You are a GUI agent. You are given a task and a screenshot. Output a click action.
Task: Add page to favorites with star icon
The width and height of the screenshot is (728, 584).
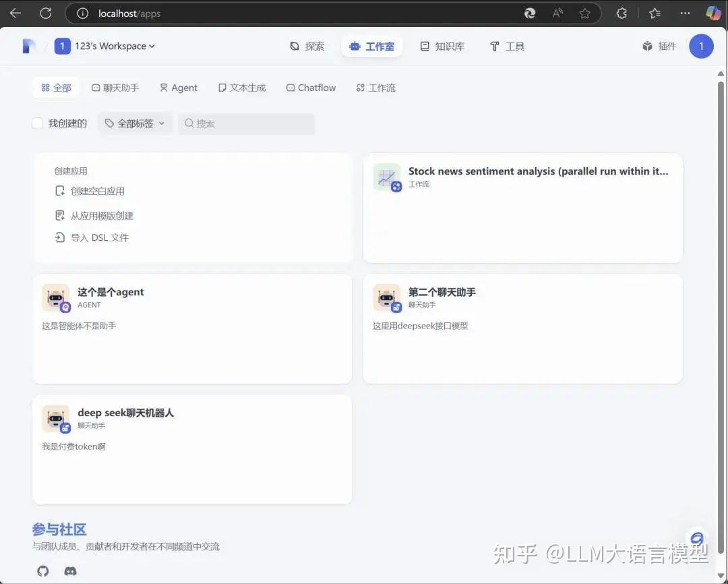(584, 13)
